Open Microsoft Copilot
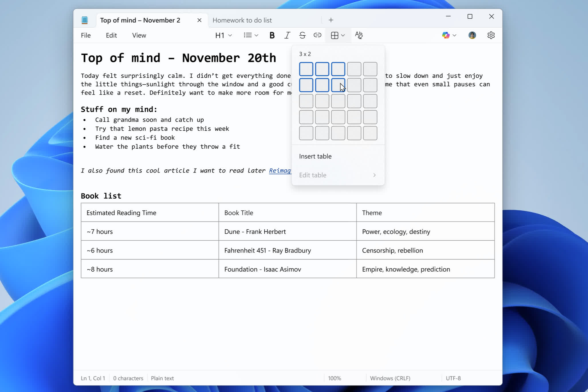 pyautogui.click(x=446, y=35)
